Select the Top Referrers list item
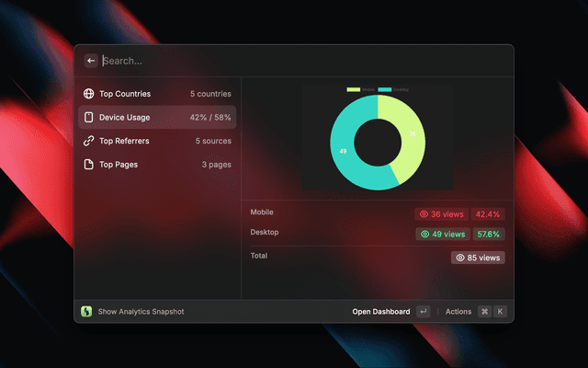Screen dimensions: 588x368 coord(156,142)
